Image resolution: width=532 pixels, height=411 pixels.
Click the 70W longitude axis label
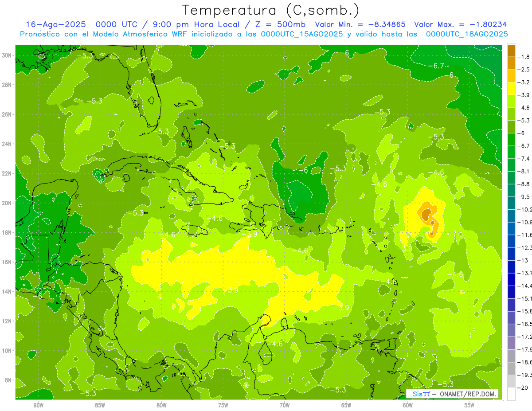(x=285, y=405)
